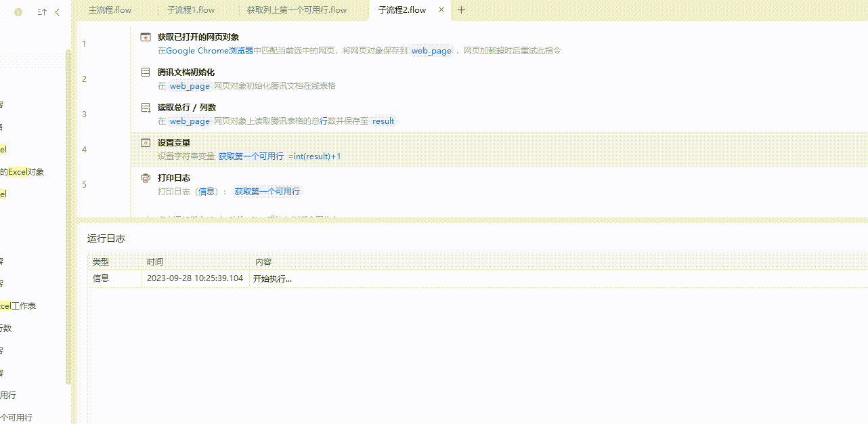Close the 子流程2.flow tab

441,10
